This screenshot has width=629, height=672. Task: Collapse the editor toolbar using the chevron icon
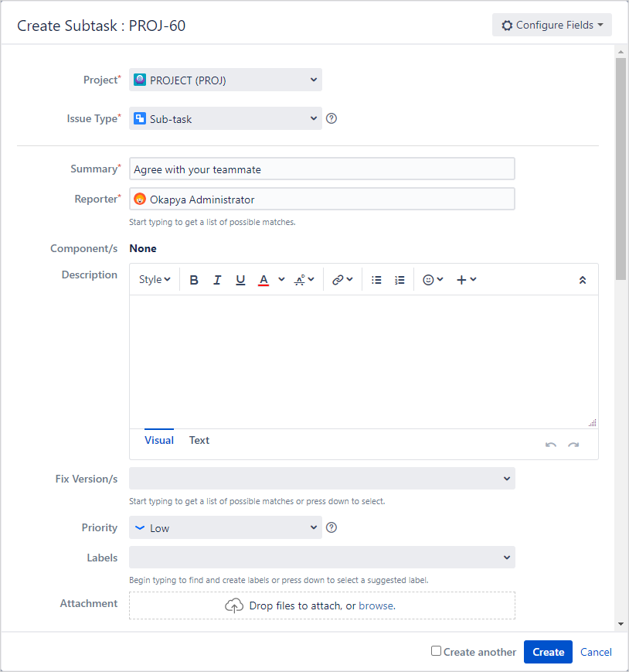point(583,279)
